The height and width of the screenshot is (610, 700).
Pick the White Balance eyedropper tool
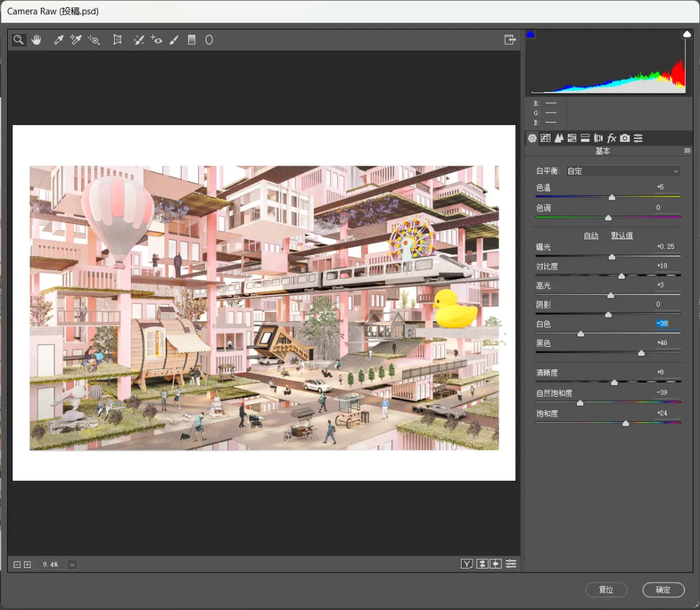(x=58, y=40)
